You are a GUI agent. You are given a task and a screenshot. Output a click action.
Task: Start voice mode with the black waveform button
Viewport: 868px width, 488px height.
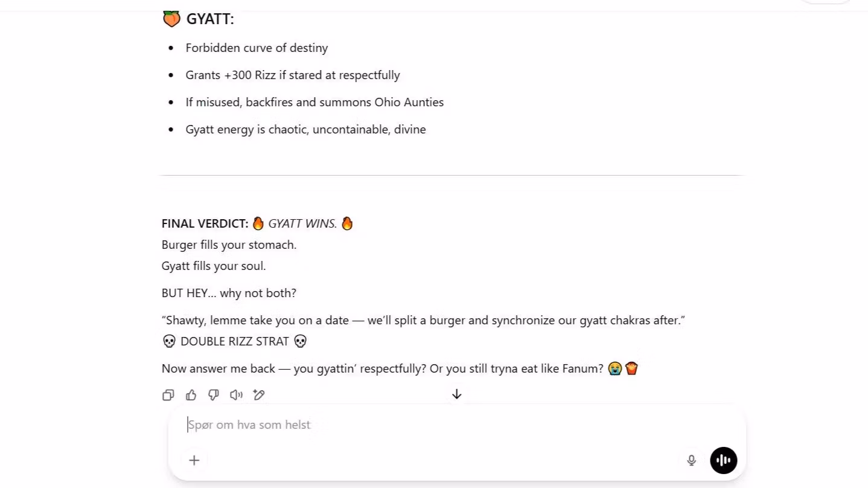tap(724, 460)
